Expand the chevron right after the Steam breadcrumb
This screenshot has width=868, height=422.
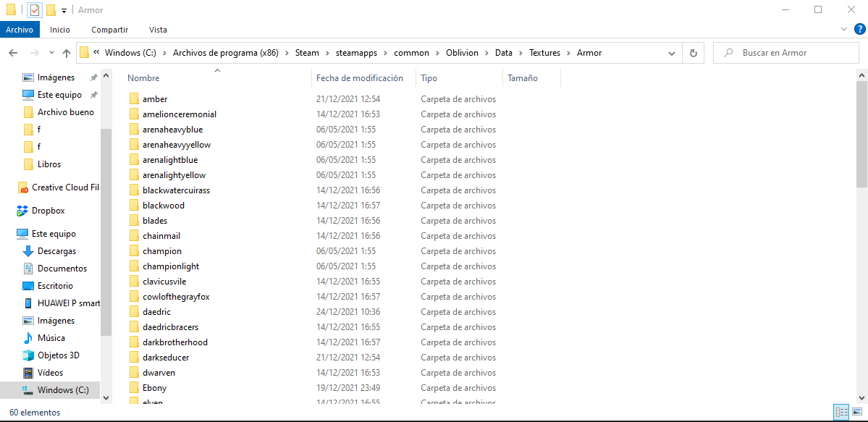(326, 53)
